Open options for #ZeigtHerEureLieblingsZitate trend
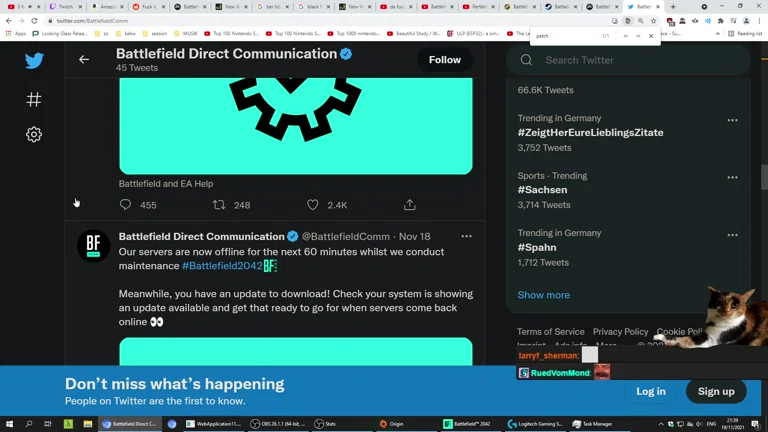Viewport: 768px width, 432px height. pos(732,120)
